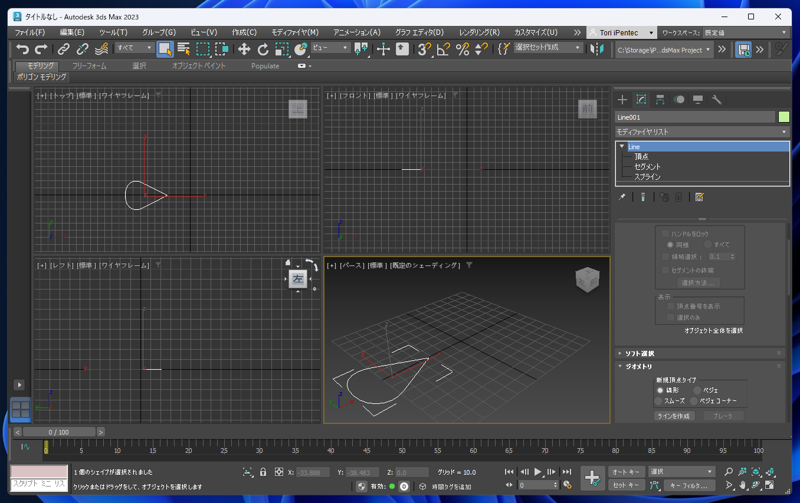Open the モディファイヤ(M) menu

295,32
